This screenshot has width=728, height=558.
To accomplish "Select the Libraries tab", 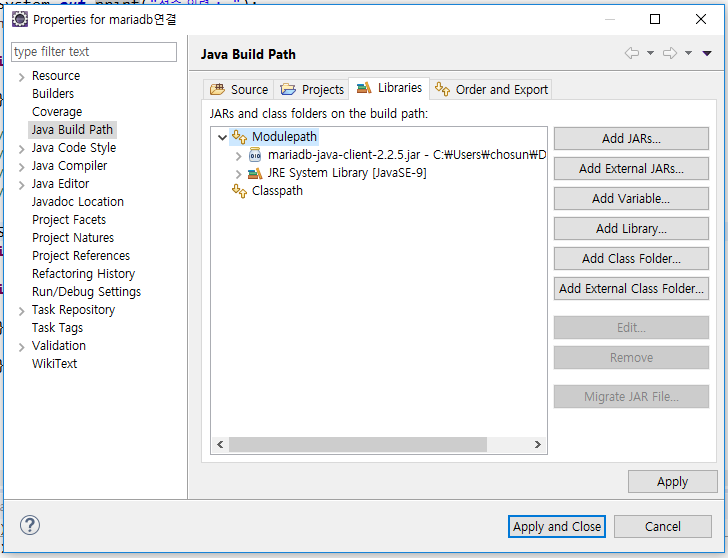I will click(389, 88).
